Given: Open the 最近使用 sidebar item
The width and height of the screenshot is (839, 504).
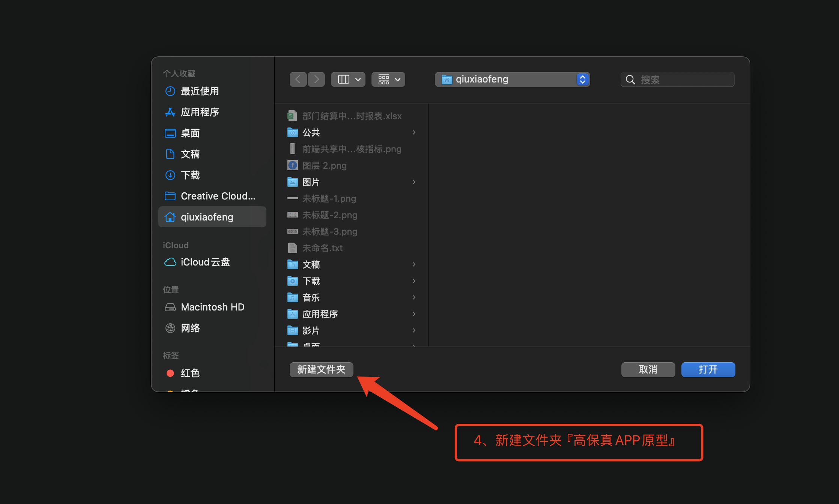Looking at the screenshot, I should pyautogui.click(x=201, y=91).
